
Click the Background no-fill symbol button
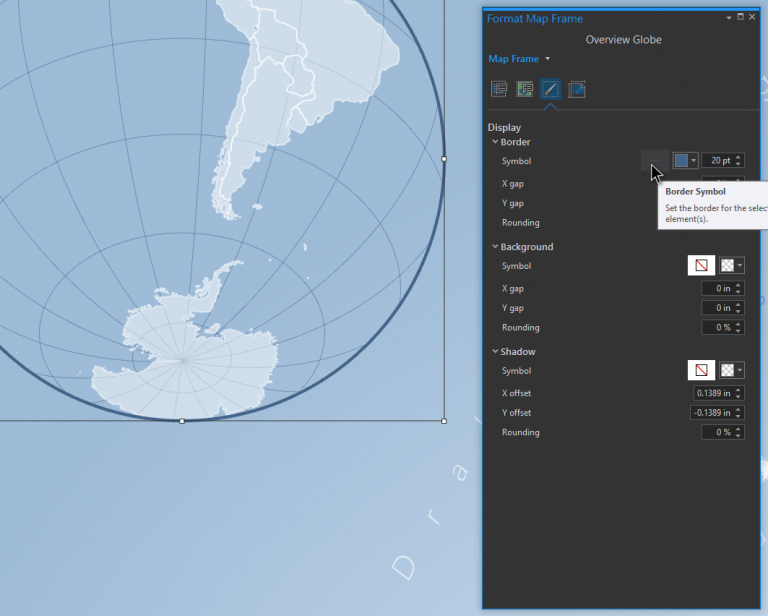[x=701, y=265]
